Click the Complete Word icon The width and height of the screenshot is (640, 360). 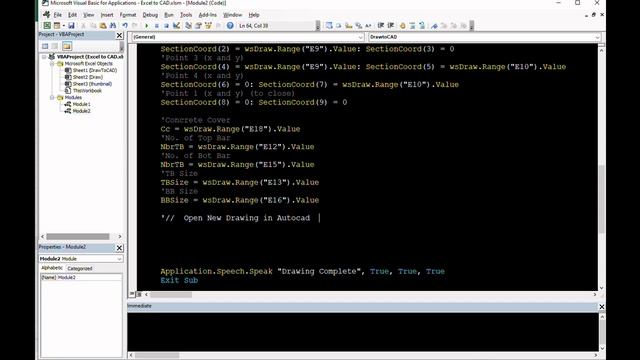click(368, 26)
